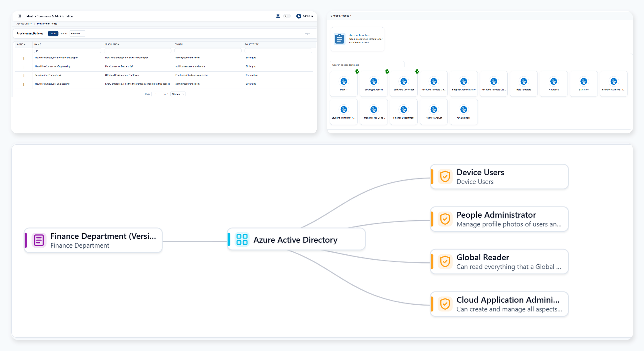This screenshot has width=644, height=351.
Task: Deselect the Birthright Access template
Action: 374,84
